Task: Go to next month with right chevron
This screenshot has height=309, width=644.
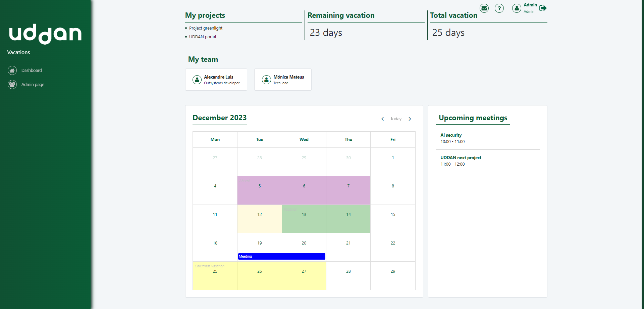Action: click(x=410, y=119)
